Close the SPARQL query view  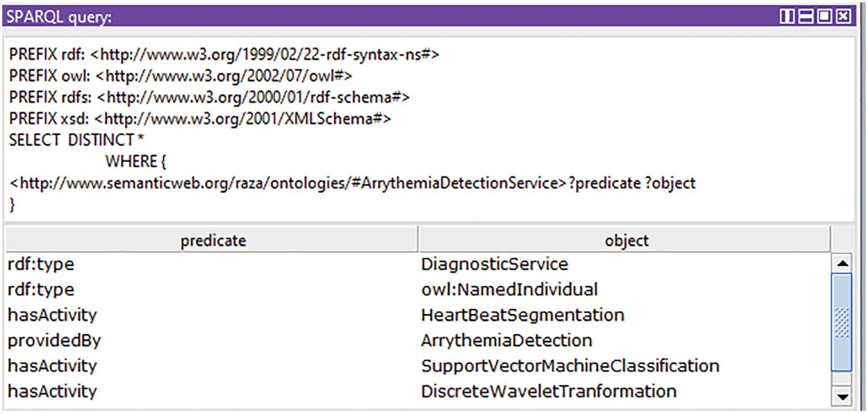(x=843, y=17)
